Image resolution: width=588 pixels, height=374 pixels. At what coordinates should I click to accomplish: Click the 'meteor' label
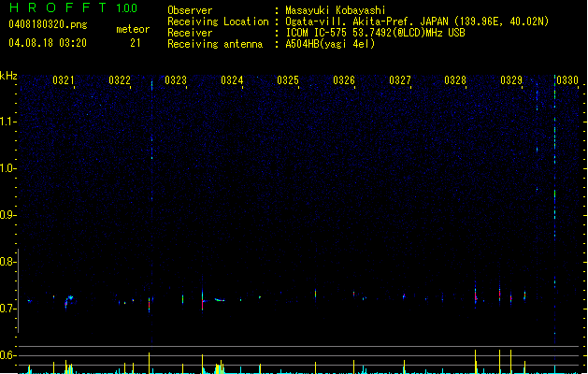[133, 29]
